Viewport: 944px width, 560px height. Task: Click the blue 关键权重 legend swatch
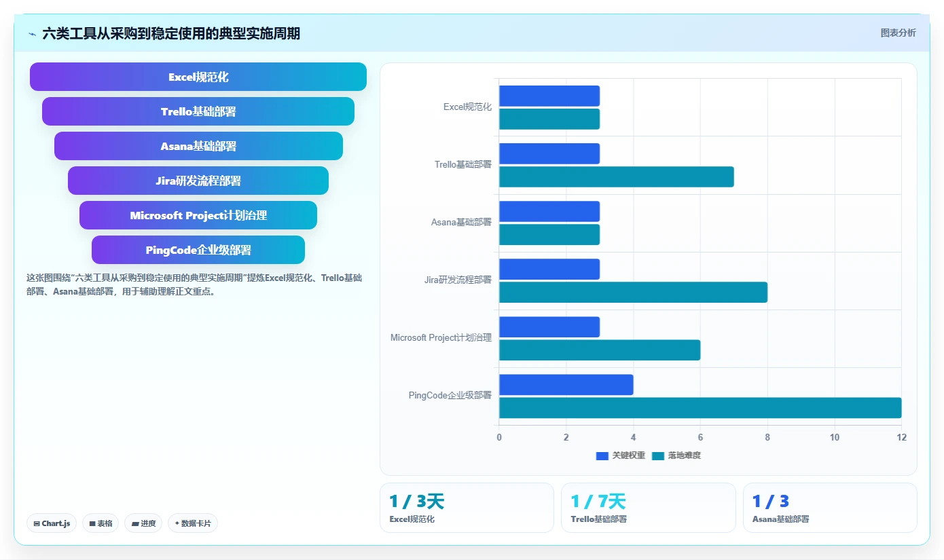[602, 455]
